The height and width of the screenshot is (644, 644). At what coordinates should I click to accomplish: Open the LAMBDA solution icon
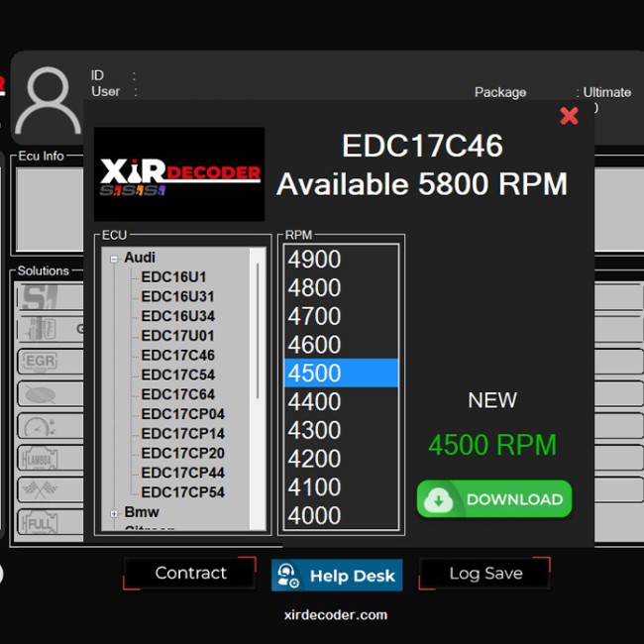(x=41, y=459)
